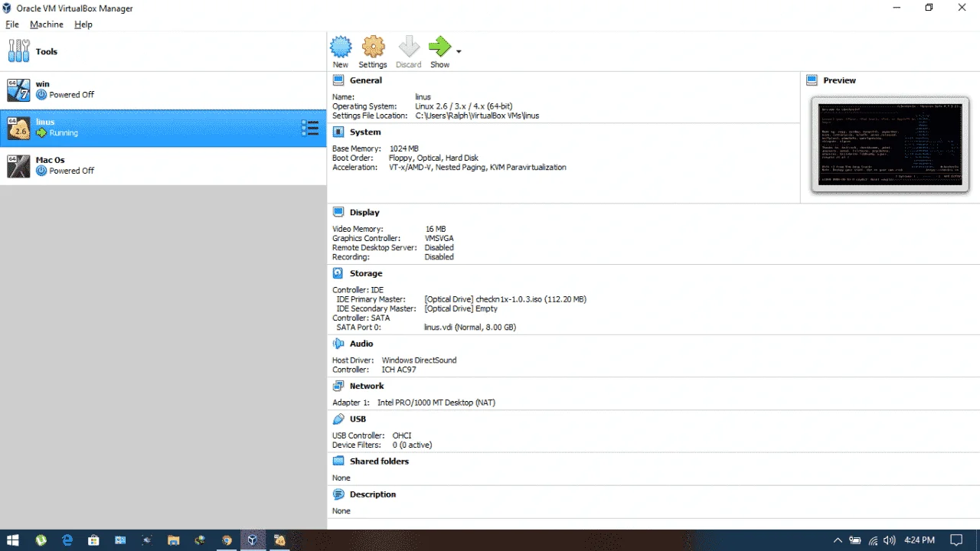Click the Audio speaker section icon
This screenshot has width=980, height=551.
click(338, 344)
